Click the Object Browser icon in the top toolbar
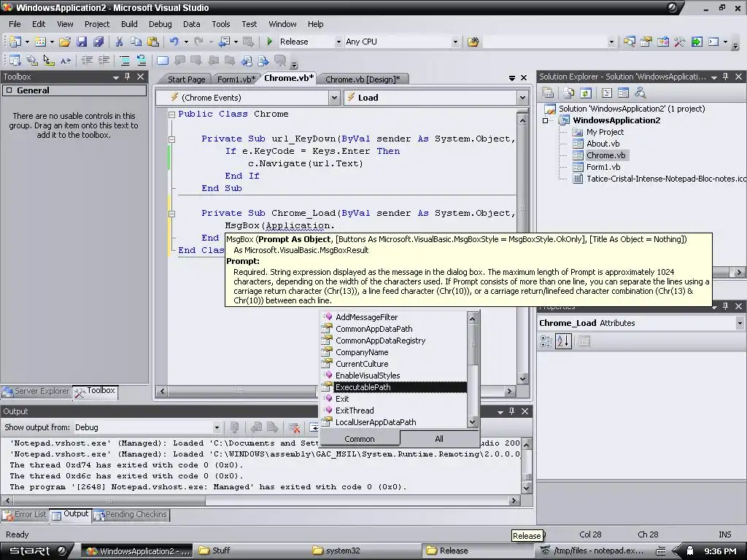 point(662,42)
